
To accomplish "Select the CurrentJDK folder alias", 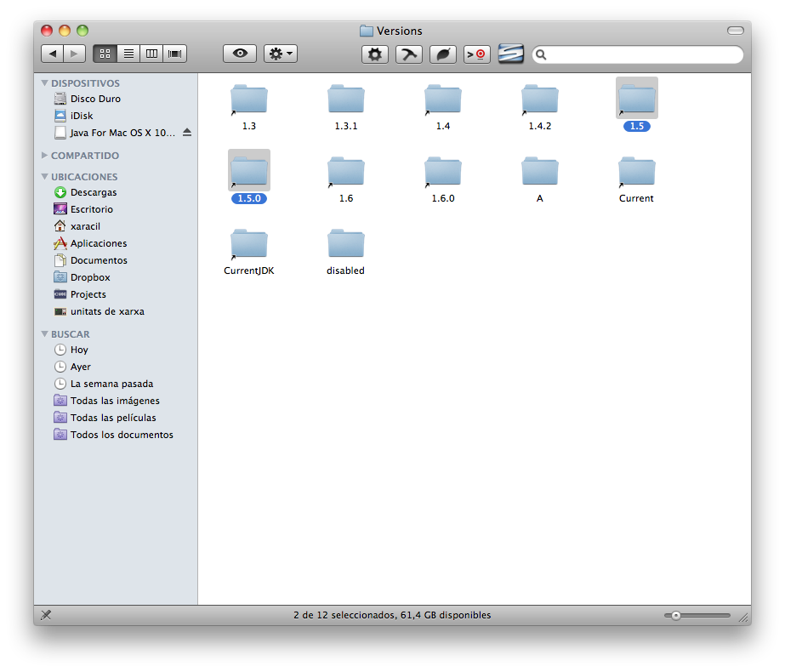I will click(x=249, y=244).
